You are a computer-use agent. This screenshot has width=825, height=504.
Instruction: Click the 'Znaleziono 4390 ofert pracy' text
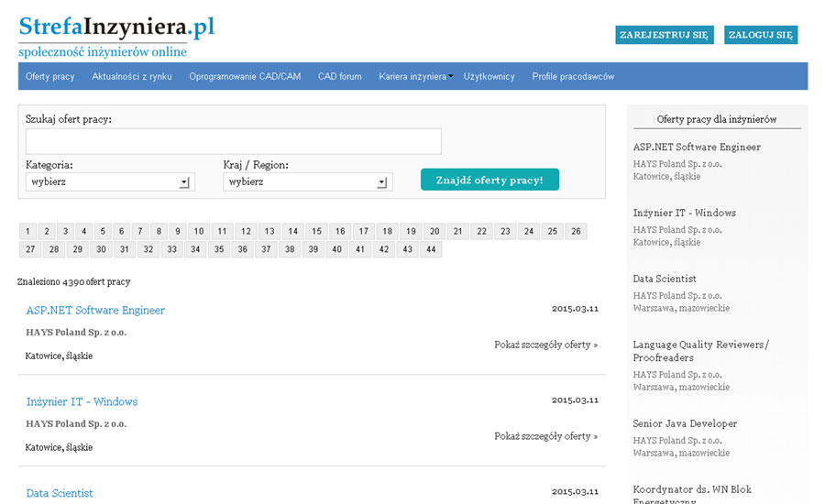[x=73, y=282]
